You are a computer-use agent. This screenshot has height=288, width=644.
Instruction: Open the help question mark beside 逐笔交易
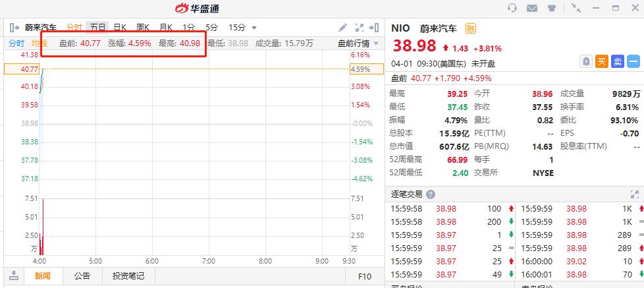point(431,194)
